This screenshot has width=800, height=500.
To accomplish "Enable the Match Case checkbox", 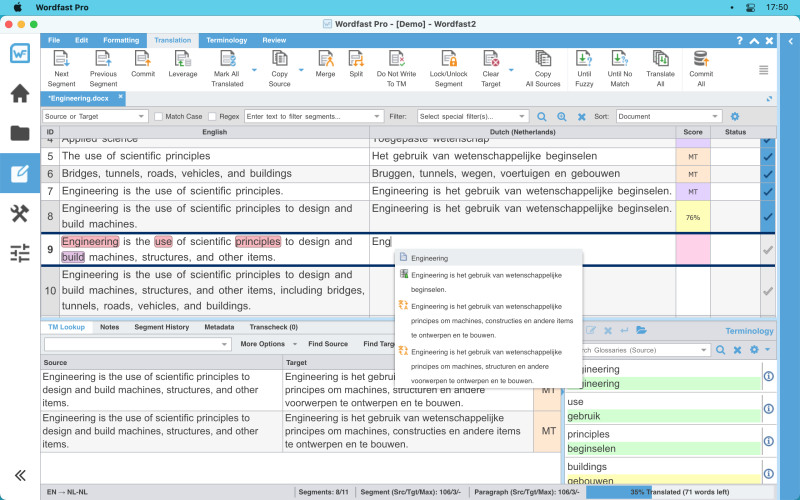I will (158, 116).
